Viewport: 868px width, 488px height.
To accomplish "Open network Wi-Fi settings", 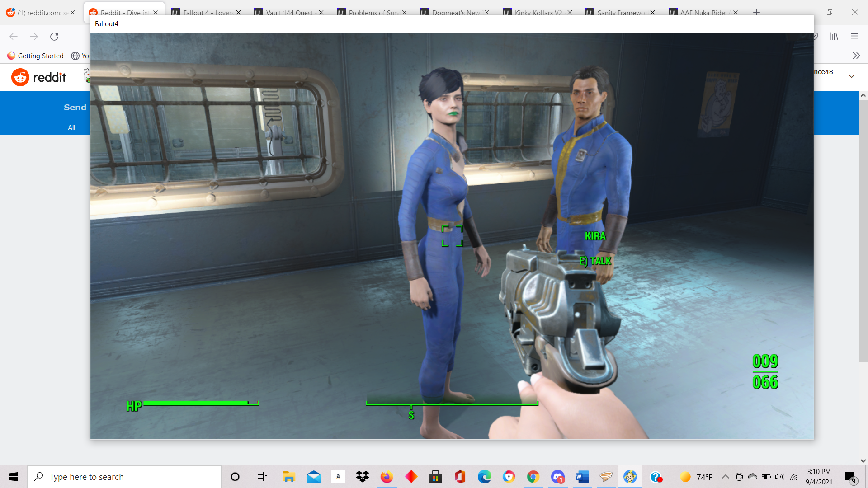I will pyautogui.click(x=793, y=477).
